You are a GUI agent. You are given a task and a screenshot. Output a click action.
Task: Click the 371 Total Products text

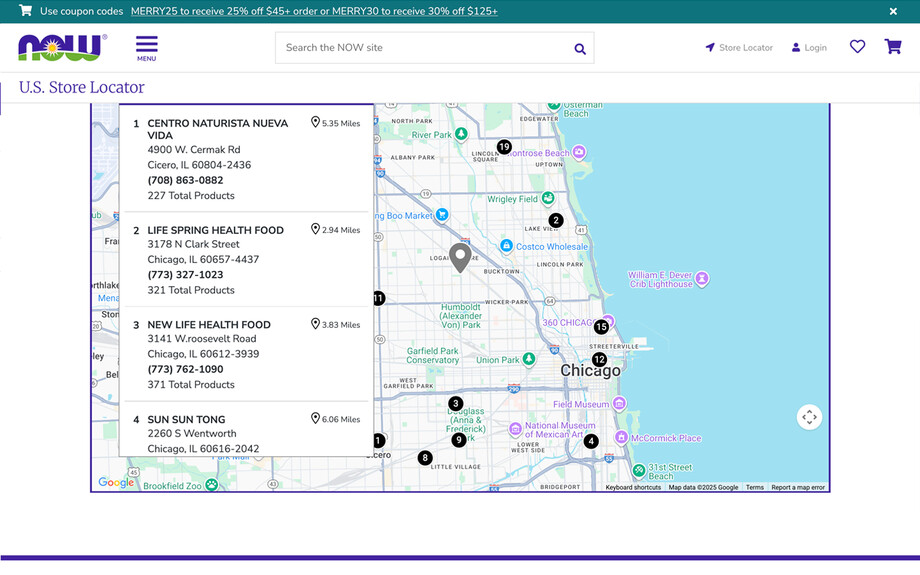point(191,384)
